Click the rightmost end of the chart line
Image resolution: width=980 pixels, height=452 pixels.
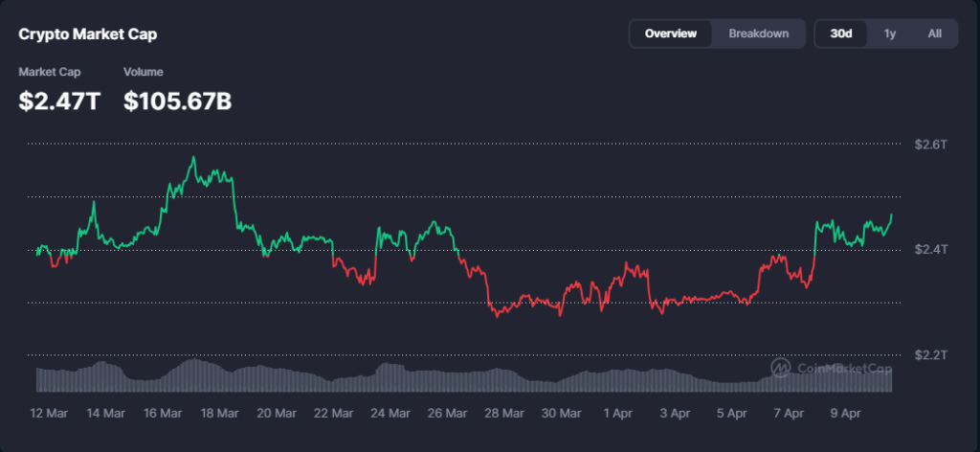pos(892,215)
